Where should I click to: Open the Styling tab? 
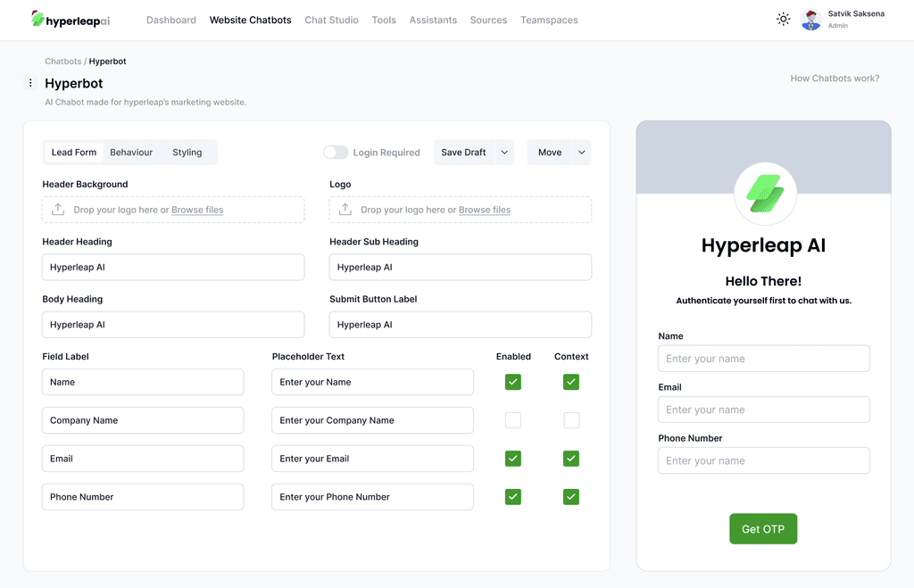pos(187,152)
